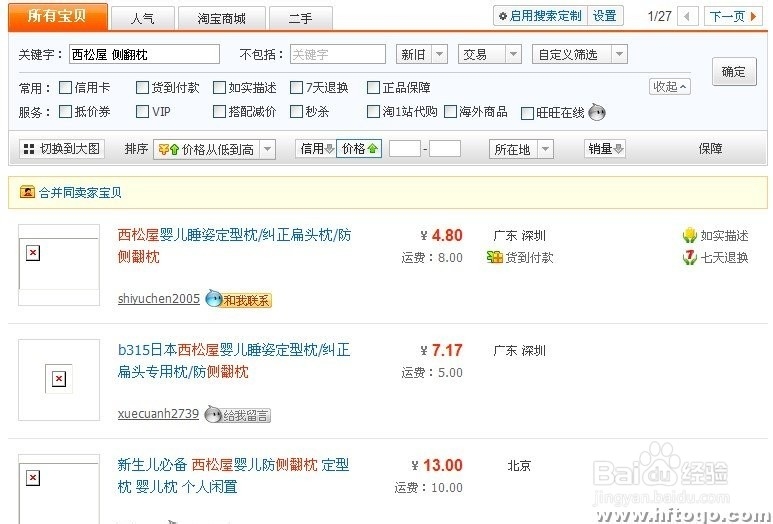Check the 淘1站代购 checkbox
This screenshot has height=524, width=773.
(373, 111)
